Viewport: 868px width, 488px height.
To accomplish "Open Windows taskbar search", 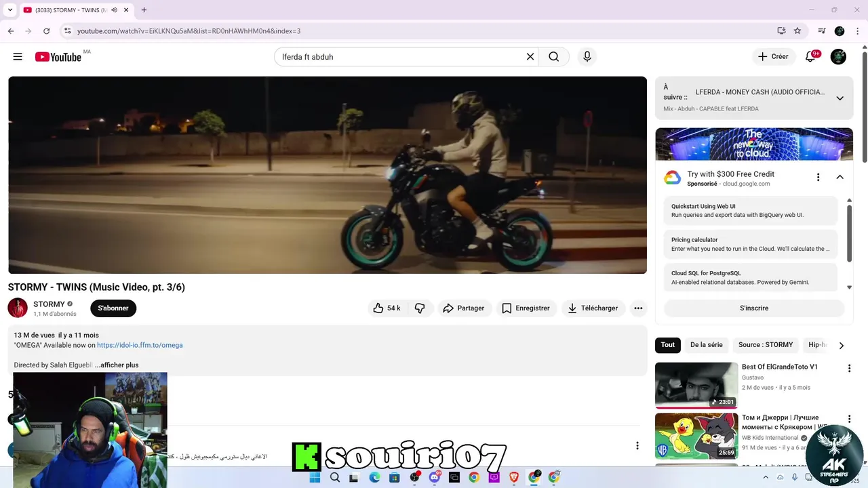I will coord(335,478).
